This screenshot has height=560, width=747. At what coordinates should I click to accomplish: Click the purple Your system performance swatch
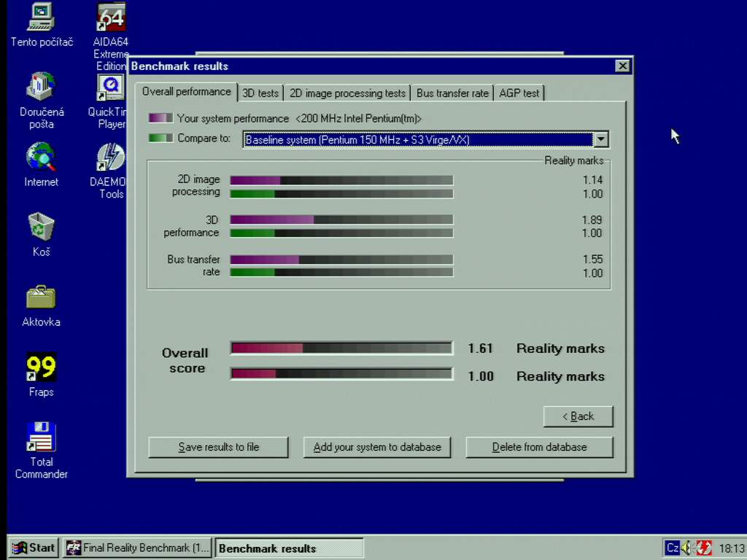pyautogui.click(x=160, y=118)
